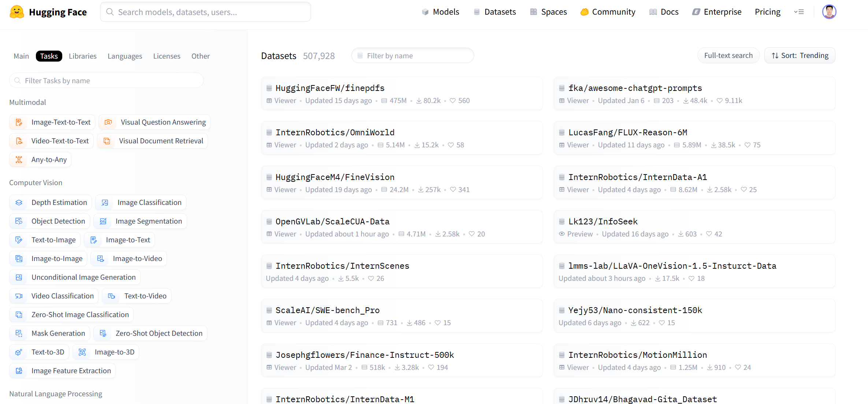Expand the navigation overflow menu
868x404 pixels.
click(x=799, y=12)
